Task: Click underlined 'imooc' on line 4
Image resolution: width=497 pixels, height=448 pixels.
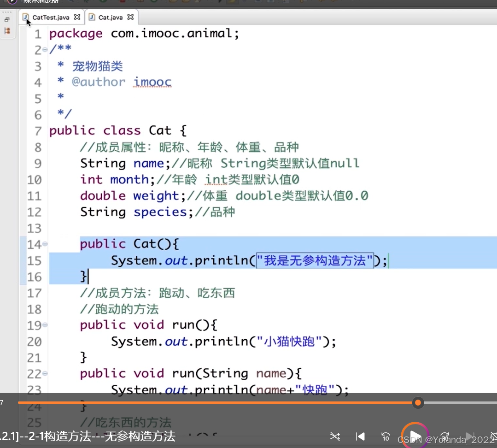Action: 152,82
